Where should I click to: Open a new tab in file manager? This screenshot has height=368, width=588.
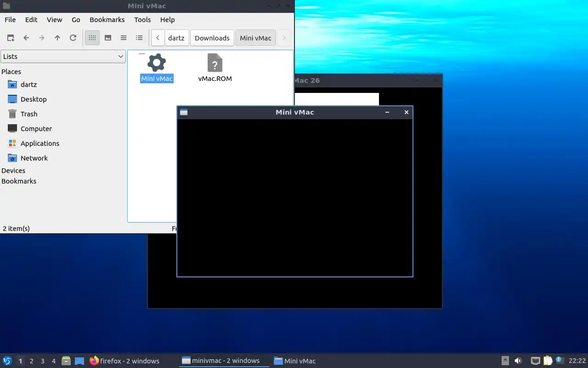[x=11, y=38]
